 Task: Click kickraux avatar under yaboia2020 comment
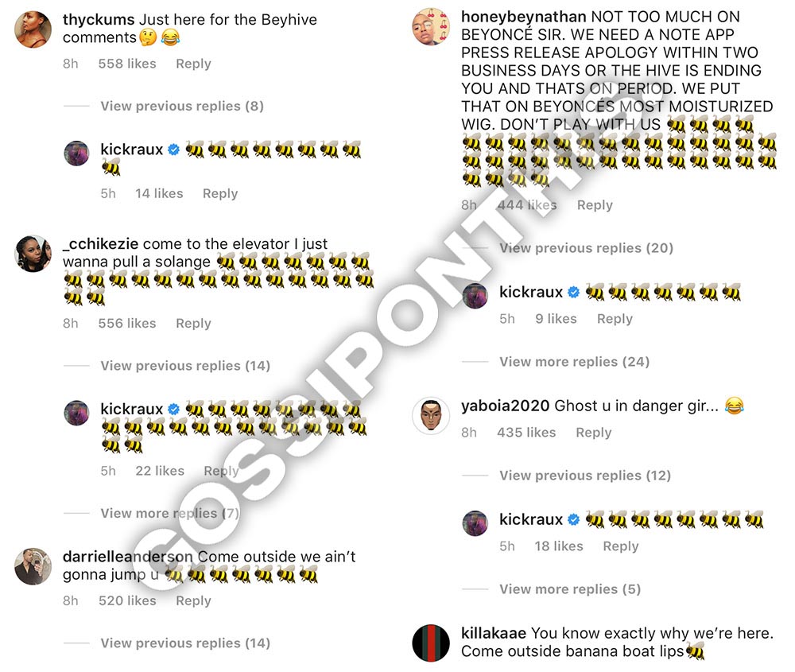(475, 523)
